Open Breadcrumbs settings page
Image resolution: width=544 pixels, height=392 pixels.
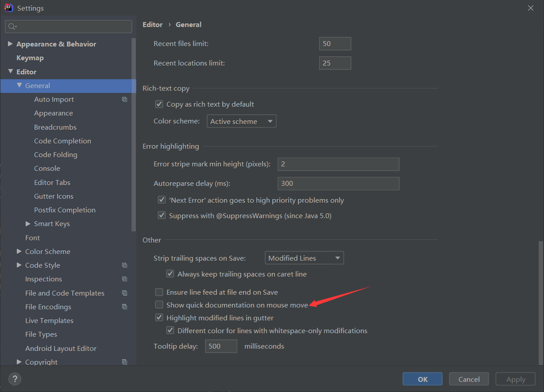pos(55,127)
